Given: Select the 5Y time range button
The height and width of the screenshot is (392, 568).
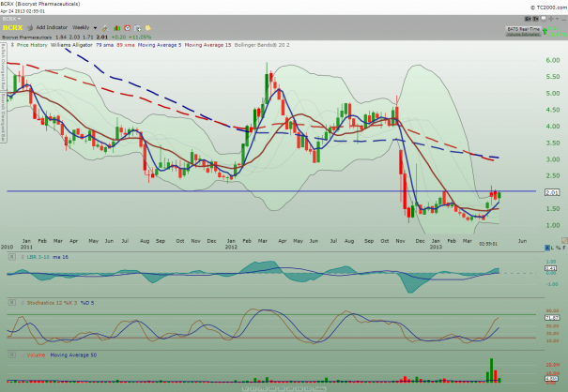Looking at the screenshot, I should (245, 389).
